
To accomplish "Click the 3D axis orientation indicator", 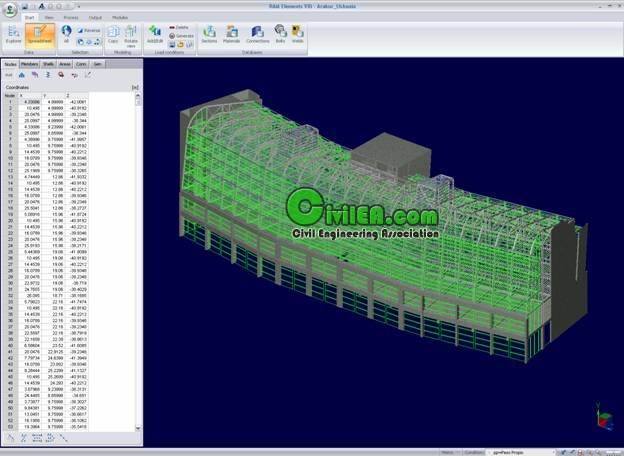I will pyautogui.click(x=604, y=417).
